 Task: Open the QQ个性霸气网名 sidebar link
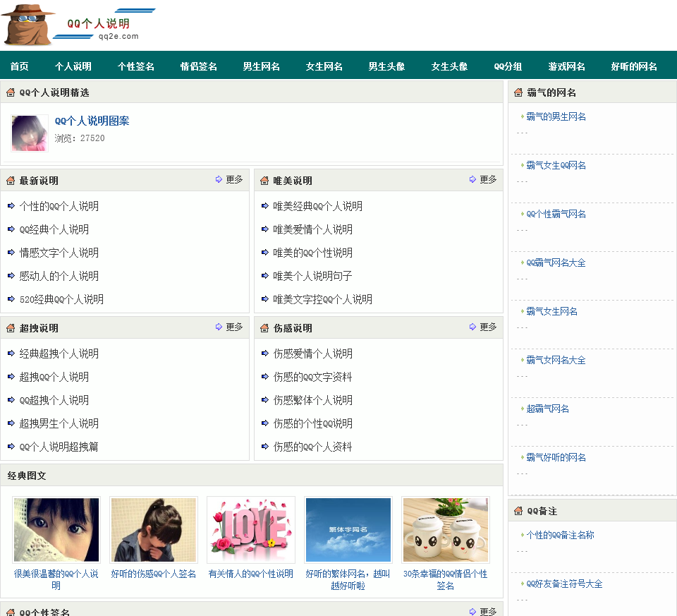tap(556, 215)
